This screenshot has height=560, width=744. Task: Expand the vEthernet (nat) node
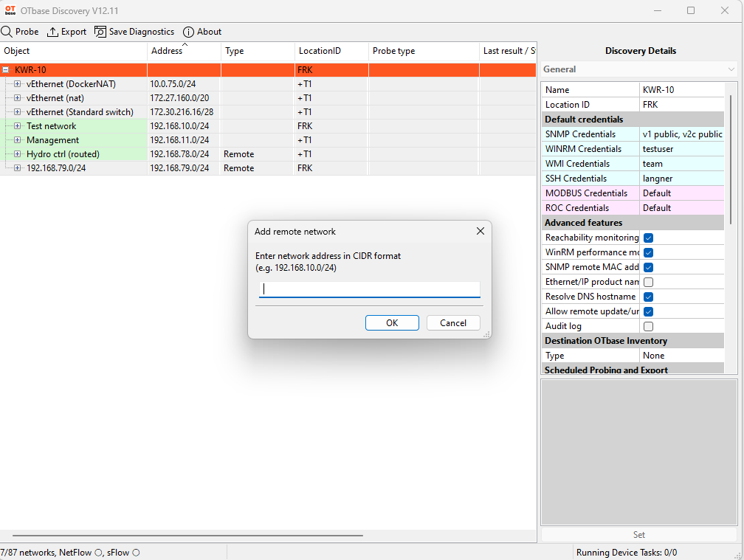click(x=18, y=98)
